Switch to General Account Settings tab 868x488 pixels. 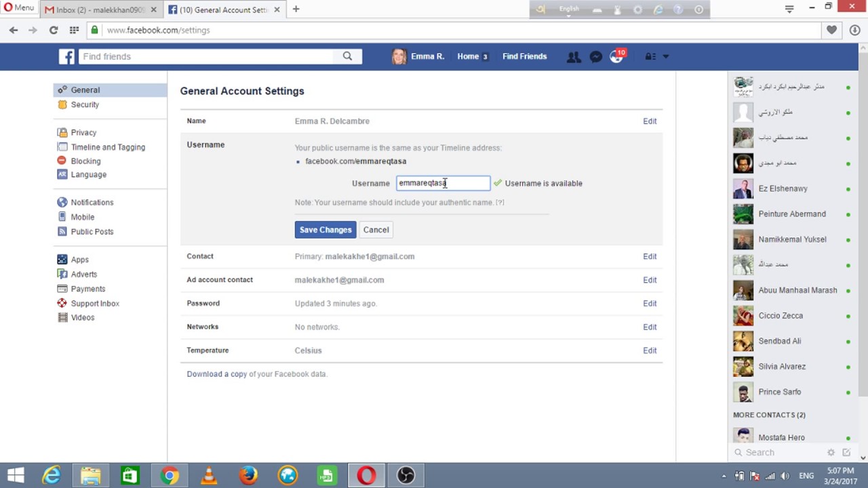tap(224, 9)
